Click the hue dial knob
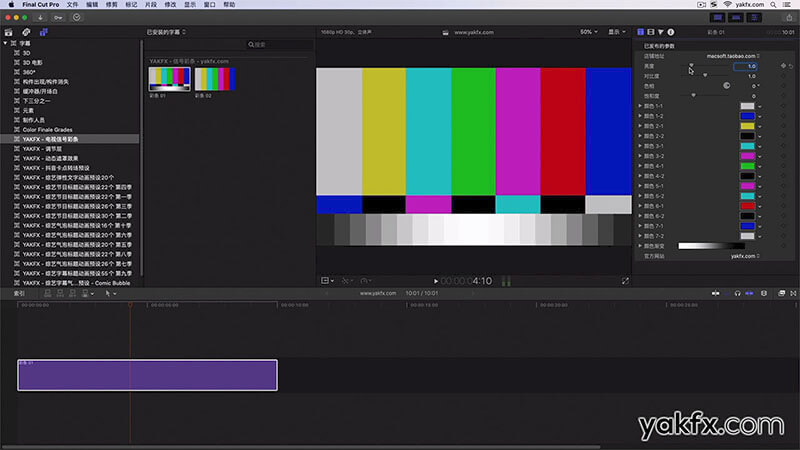The height and width of the screenshot is (450, 800). point(727,86)
